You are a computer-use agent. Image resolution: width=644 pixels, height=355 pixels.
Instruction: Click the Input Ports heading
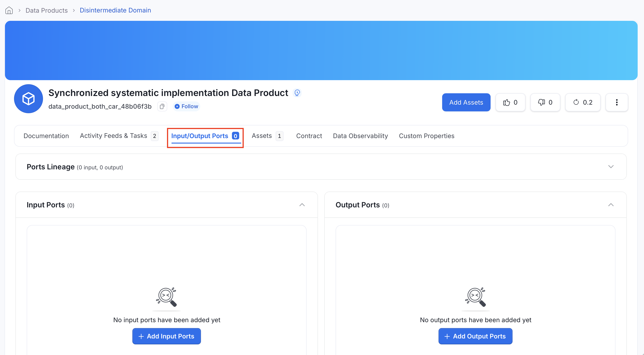[46, 205]
